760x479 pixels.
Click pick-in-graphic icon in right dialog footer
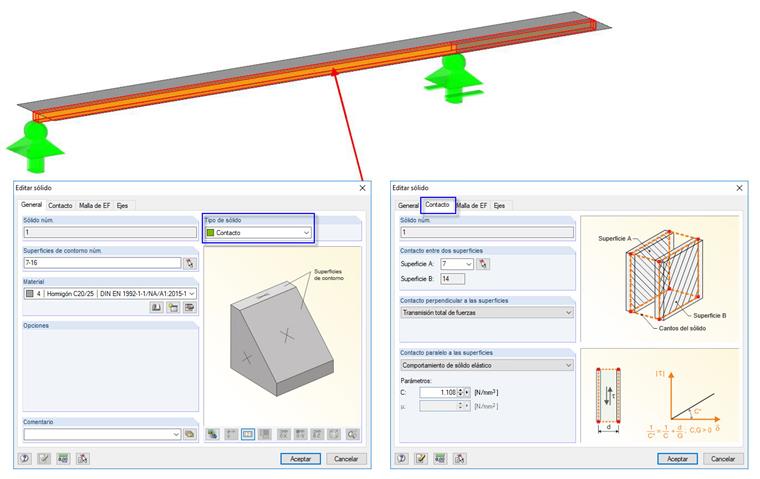point(459,458)
